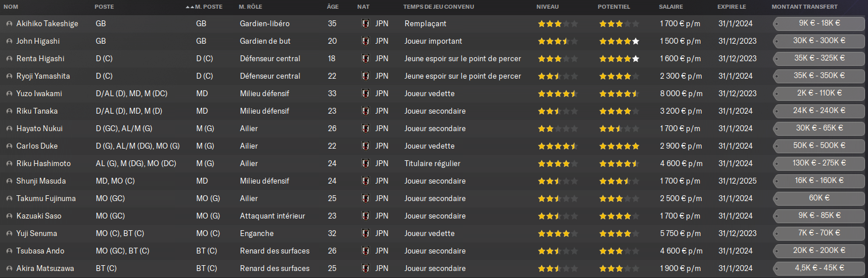This screenshot has height=278, width=868.
Task: Select the person icon beside Yuji Senuma
Action: point(9,234)
